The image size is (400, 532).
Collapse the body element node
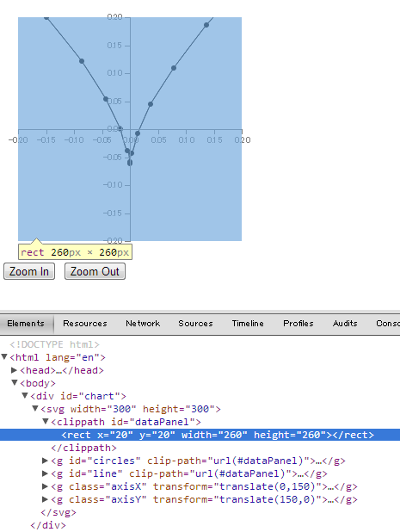coord(15,383)
